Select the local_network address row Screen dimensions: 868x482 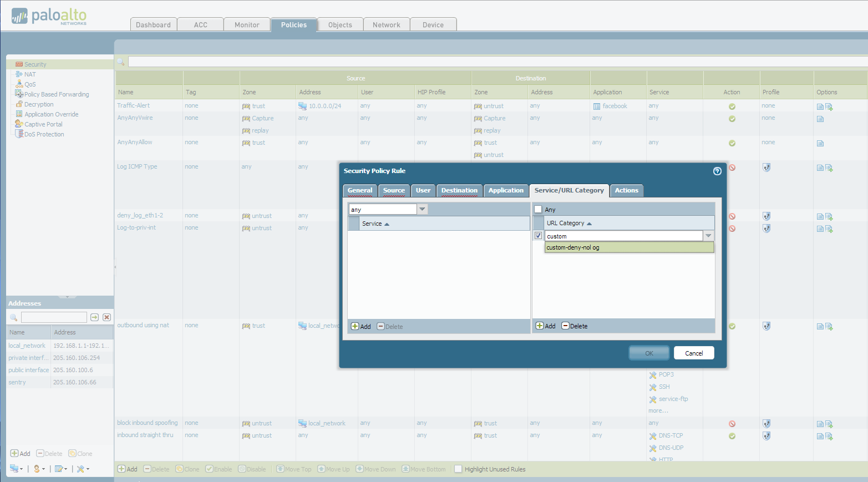click(60, 346)
